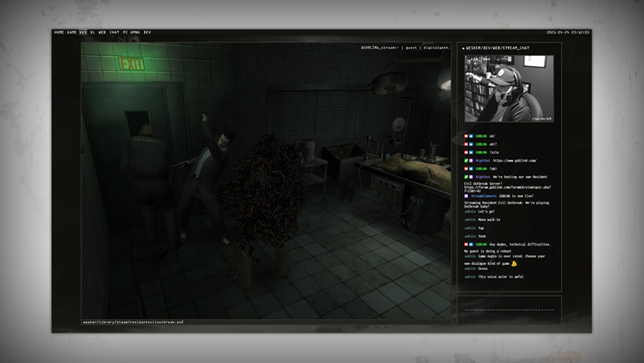Image resolution: width=644 pixels, height=363 pixels.
Task: Open the https://www.goblin6.com/ link in chat
Action: (514, 161)
